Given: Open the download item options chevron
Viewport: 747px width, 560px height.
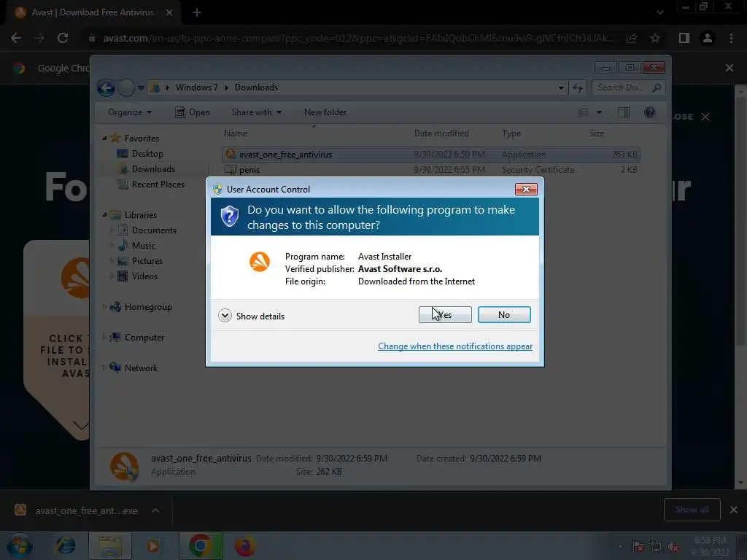Looking at the screenshot, I should click(155, 510).
